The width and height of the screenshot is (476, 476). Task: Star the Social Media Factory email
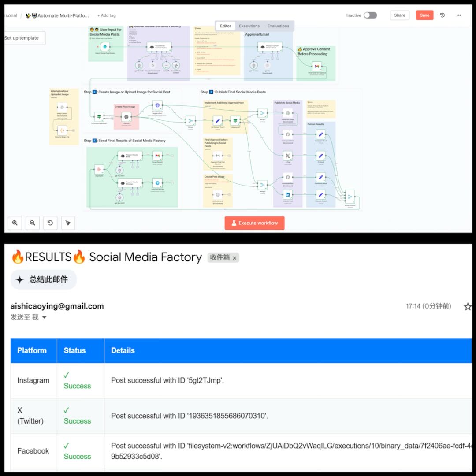point(468,306)
